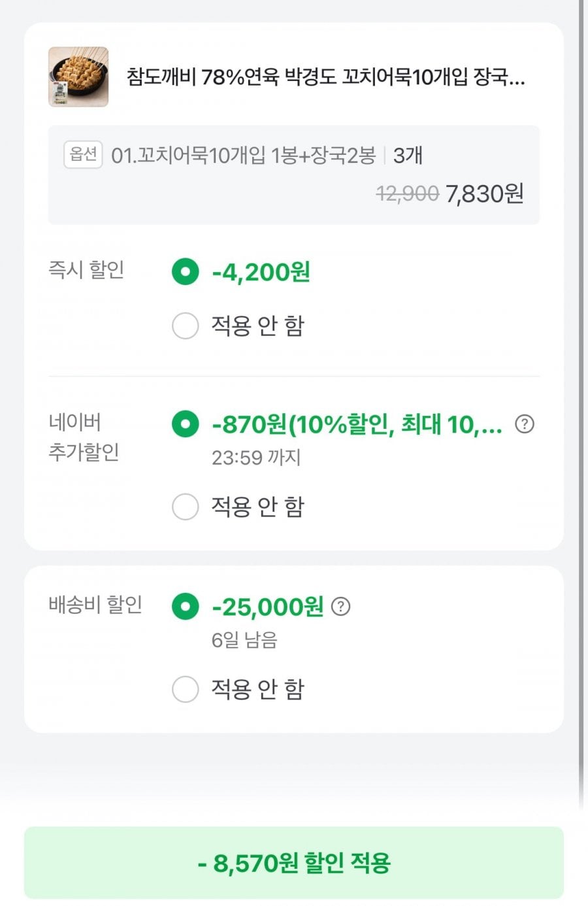The image size is (588, 906).
Task: Select the -25,000원 배송비 할인 radio button
Action: click(185, 607)
